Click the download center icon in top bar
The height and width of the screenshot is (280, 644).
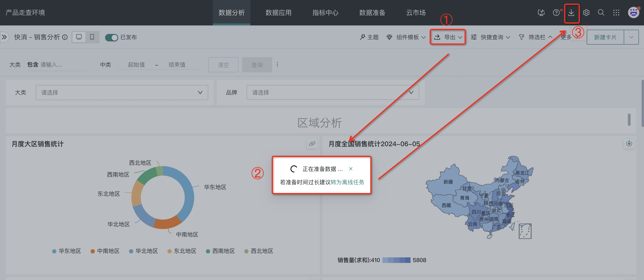[571, 13]
